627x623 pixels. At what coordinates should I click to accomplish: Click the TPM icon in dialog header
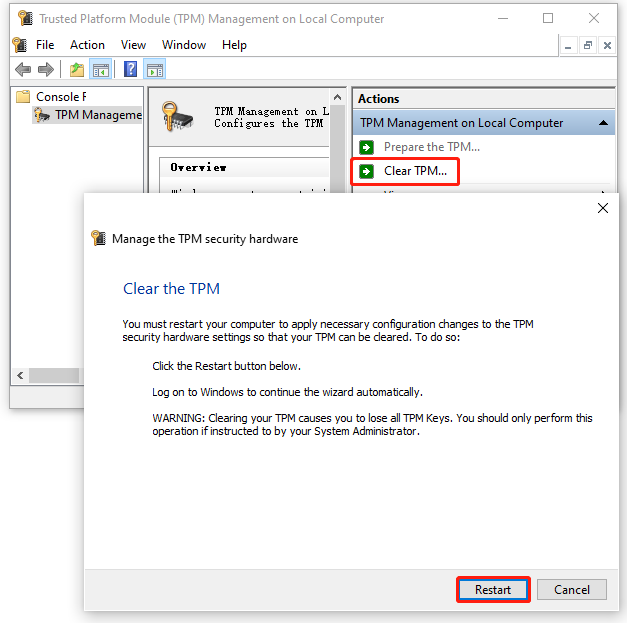[98, 238]
